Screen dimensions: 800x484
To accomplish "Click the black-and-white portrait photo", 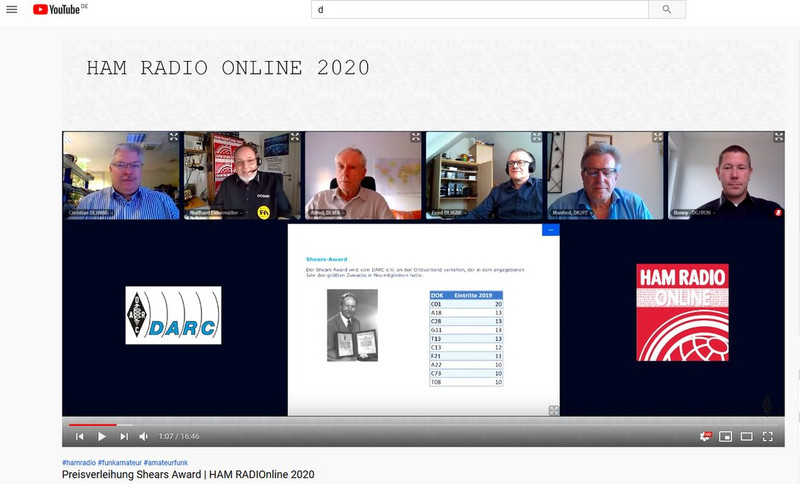I will (x=353, y=325).
